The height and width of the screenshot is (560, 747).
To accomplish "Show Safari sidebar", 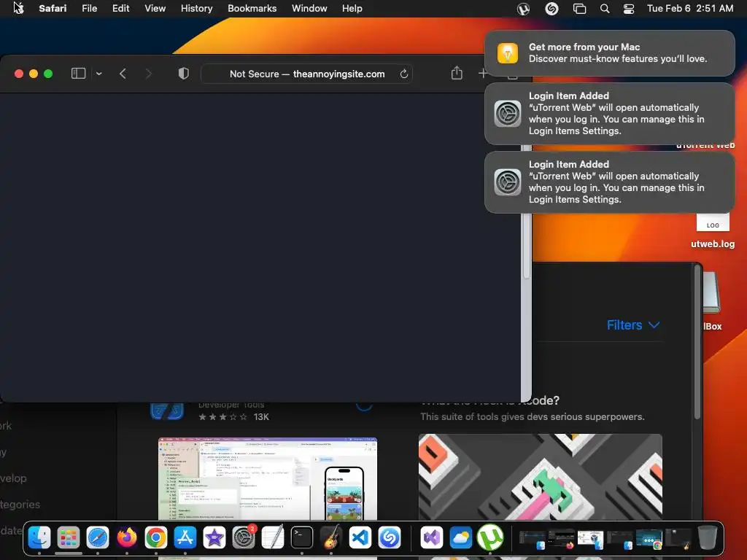I will pos(78,74).
